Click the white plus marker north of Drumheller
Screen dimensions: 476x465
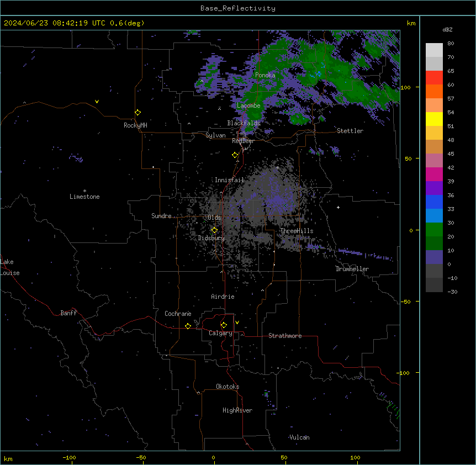[338, 207]
